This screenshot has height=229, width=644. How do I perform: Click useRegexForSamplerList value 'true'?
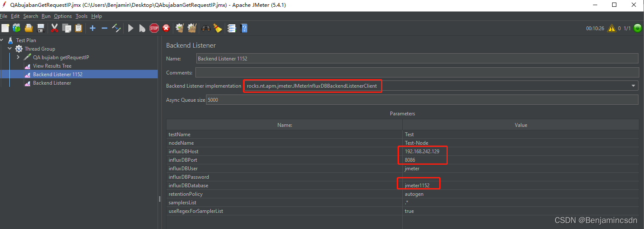[x=521, y=211]
